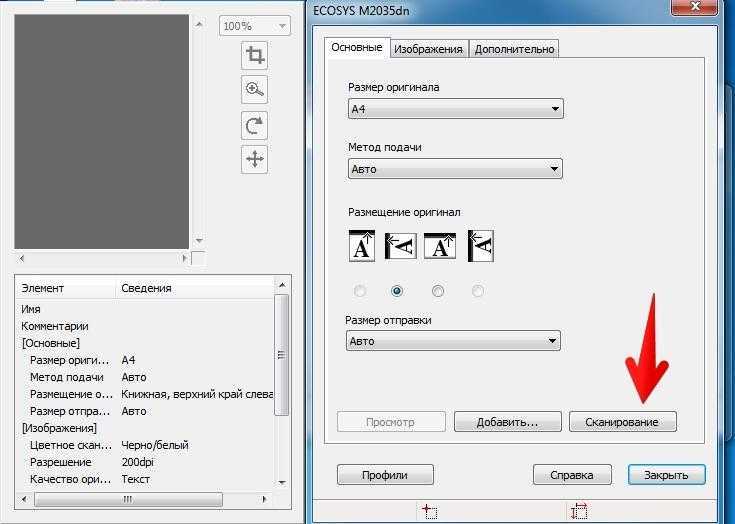Choose landscape top-edge-left orientation icon
Screen dimensions: 735x524
pyautogui.click(x=480, y=246)
